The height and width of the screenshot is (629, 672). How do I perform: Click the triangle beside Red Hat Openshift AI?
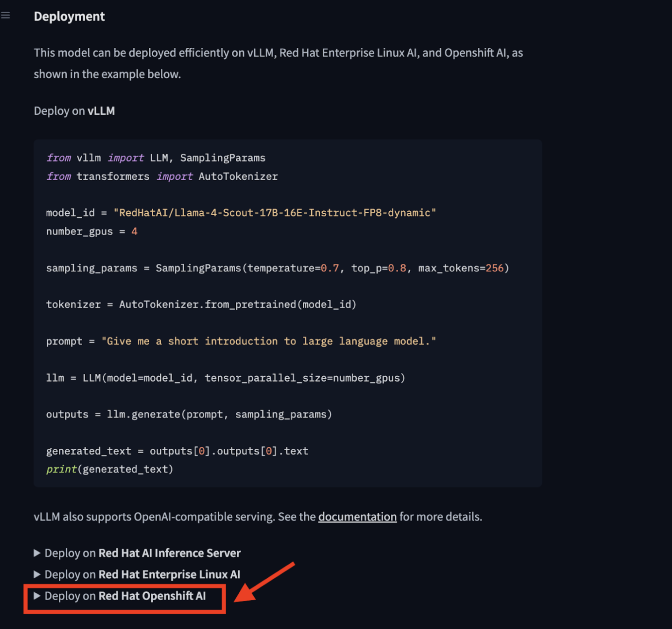[x=37, y=596]
